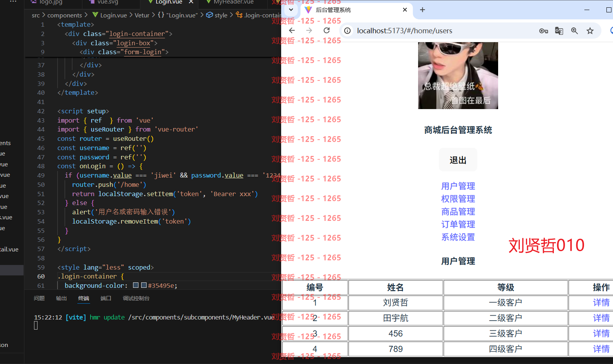This screenshot has height=364, width=613.
Task: Select style in the breadcrumb
Action: pyautogui.click(x=217, y=15)
